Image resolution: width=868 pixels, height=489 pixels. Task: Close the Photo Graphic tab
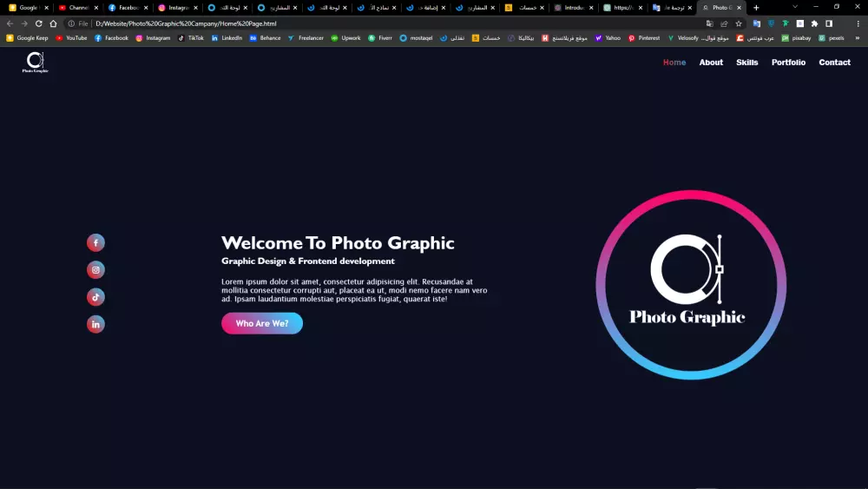[739, 8]
